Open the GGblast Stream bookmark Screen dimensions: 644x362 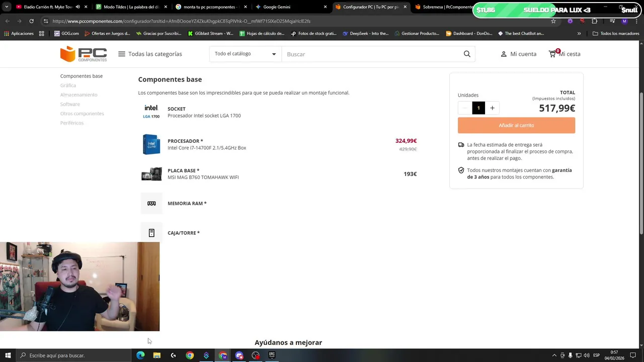click(210, 34)
